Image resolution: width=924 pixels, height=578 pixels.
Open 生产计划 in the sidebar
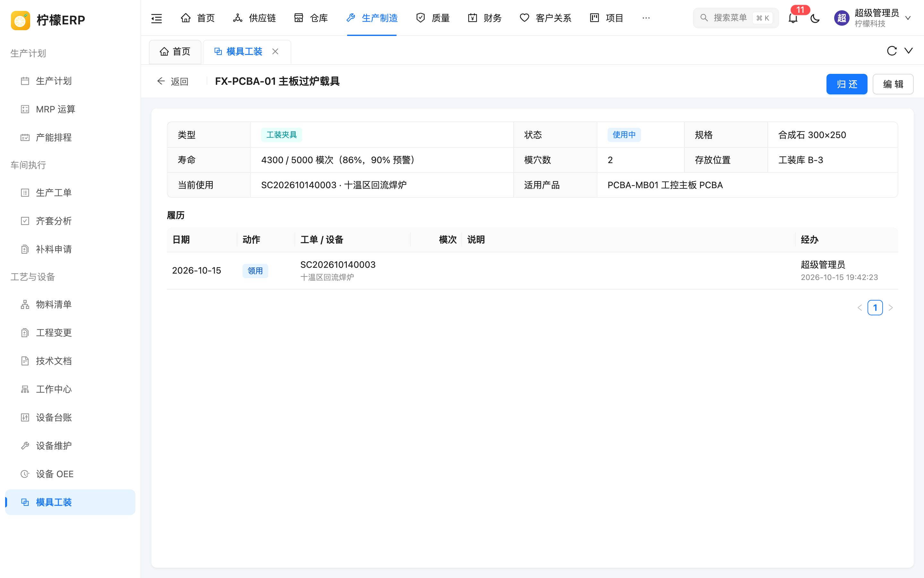point(70,81)
